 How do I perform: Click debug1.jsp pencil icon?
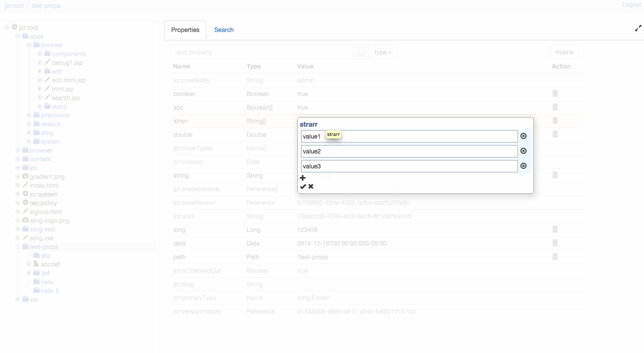tap(47, 62)
